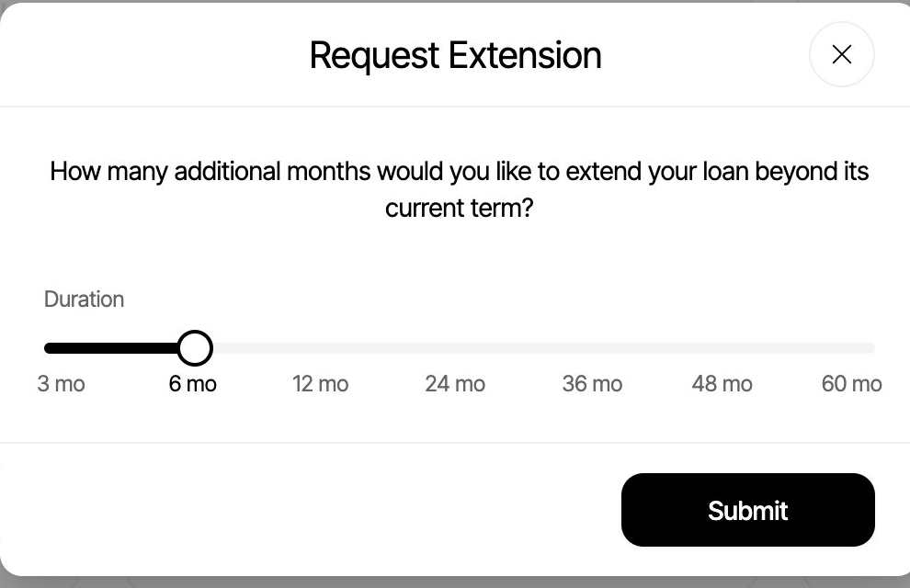Click the Submit button label
This screenshot has height=588, width=910.
coord(747,510)
